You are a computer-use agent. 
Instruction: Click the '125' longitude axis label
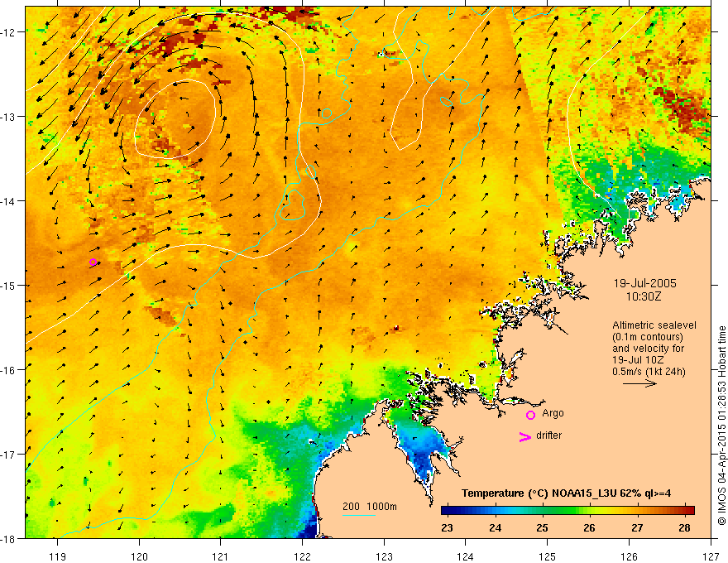click(x=548, y=557)
